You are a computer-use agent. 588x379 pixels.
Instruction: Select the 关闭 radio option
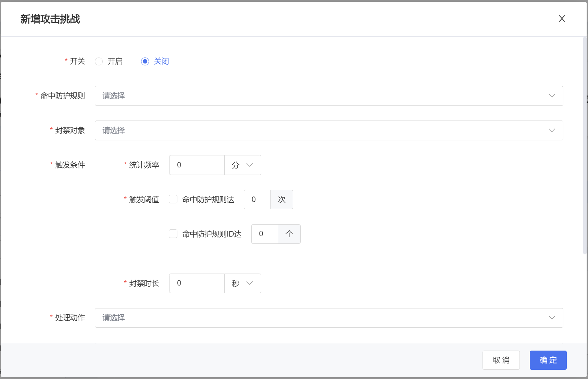pyautogui.click(x=145, y=62)
